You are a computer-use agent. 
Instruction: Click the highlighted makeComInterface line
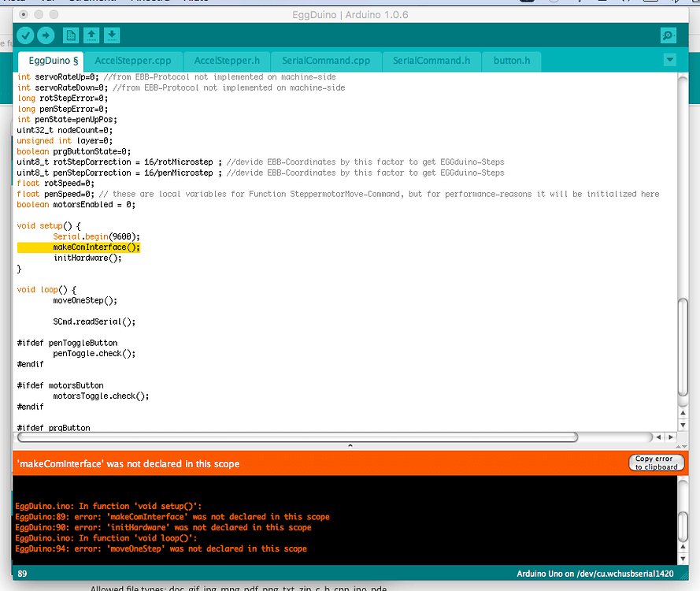tap(94, 247)
